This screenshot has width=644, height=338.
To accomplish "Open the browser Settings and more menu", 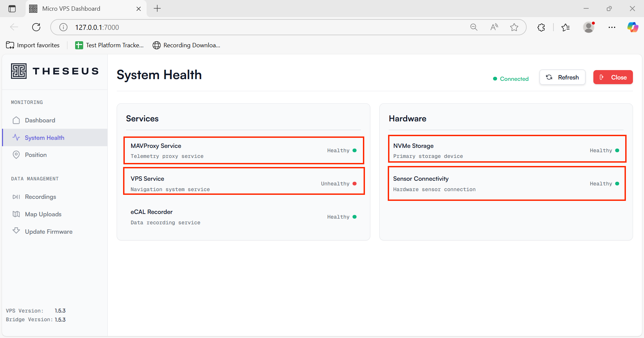I will (611, 27).
